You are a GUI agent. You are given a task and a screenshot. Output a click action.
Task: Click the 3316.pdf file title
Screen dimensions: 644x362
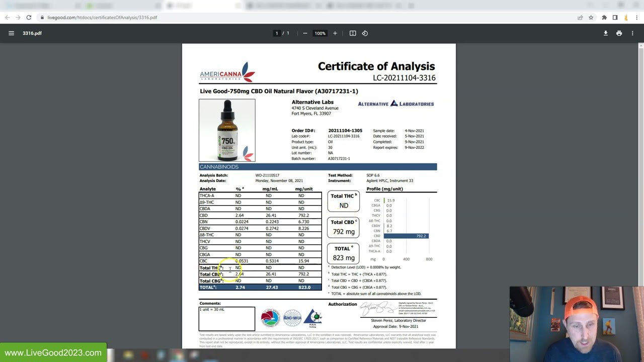[x=32, y=33]
